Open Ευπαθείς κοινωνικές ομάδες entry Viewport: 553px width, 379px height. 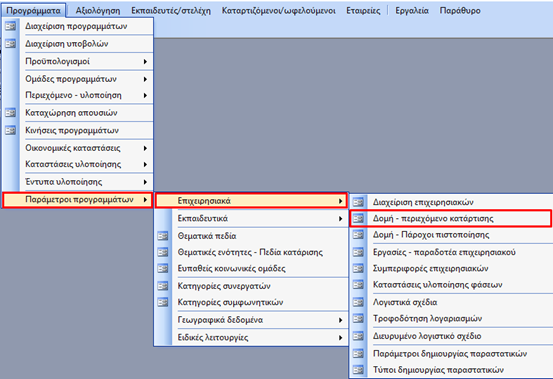(251, 268)
